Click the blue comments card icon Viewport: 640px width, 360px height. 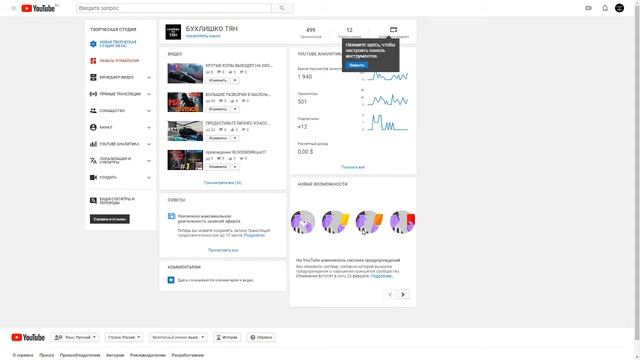[x=171, y=280]
